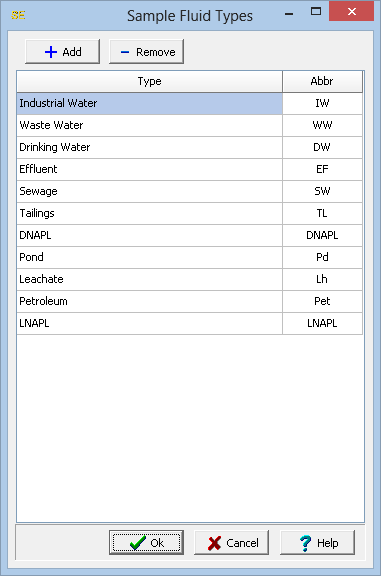Screen dimensions: 381x576
Task: Open the Help button label
Action: [x=327, y=543]
